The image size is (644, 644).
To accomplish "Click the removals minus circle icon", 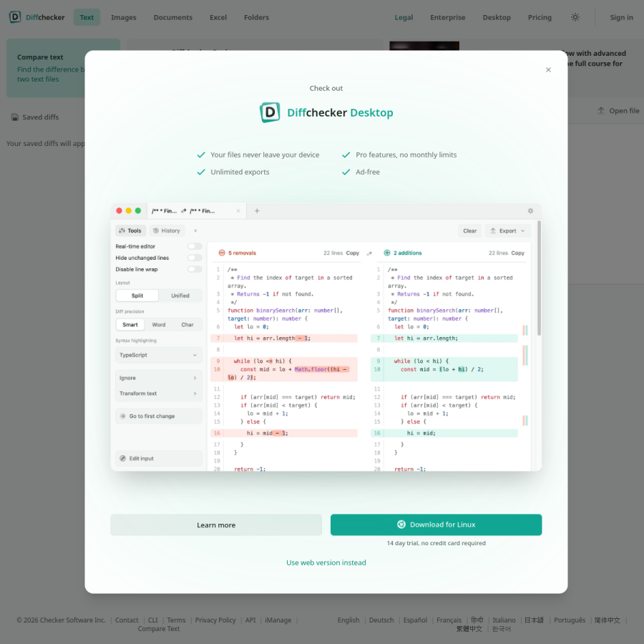I will pos(222,253).
